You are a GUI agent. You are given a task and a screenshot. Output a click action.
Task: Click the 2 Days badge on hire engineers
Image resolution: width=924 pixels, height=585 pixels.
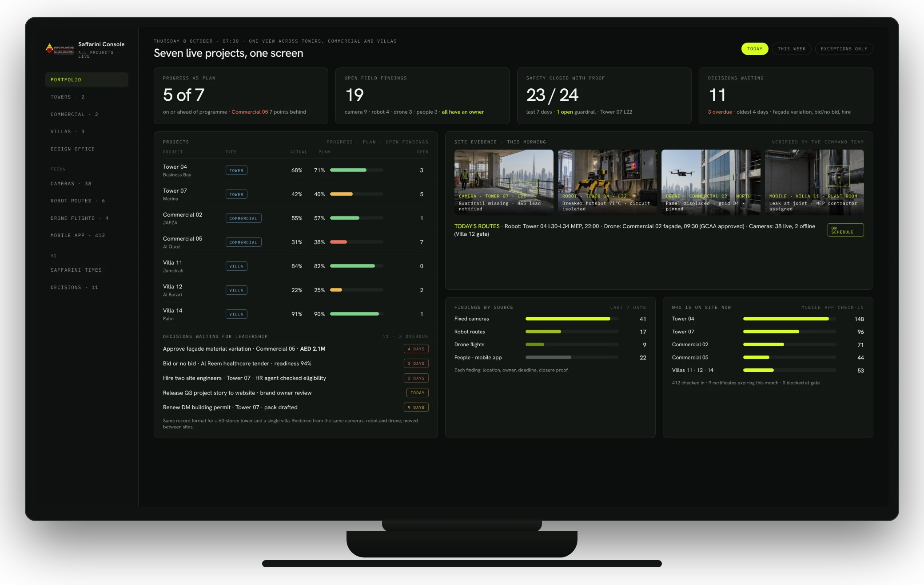point(416,378)
